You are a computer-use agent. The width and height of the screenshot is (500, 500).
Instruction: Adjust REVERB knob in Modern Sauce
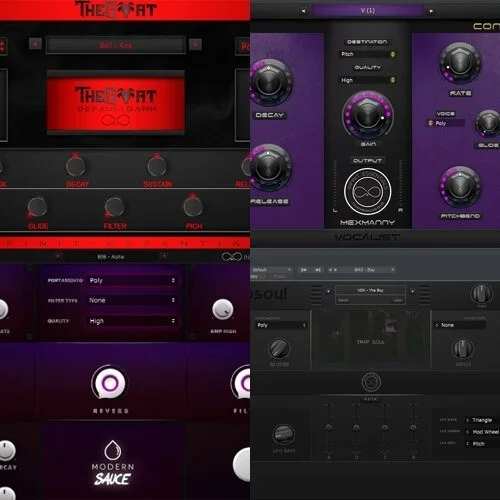pos(110,383)
